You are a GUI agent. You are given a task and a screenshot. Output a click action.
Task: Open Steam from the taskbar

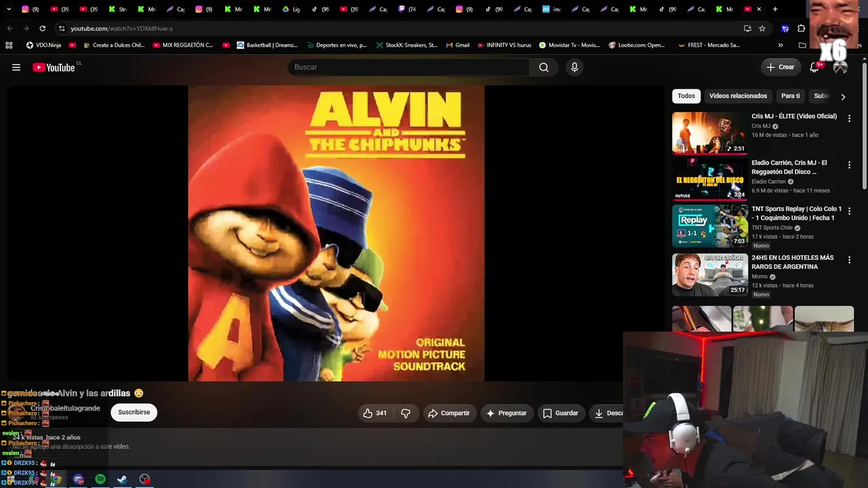pyautogui.click(x=122, y=479)
